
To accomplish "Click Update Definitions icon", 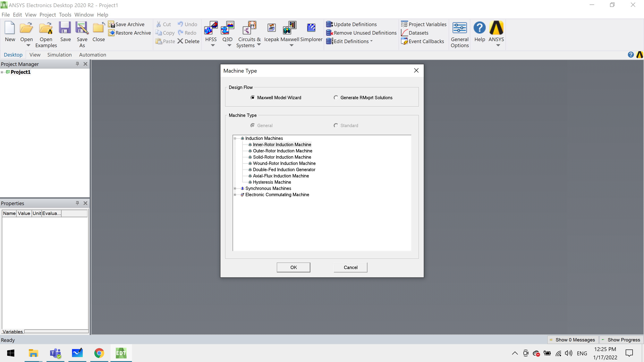I will pos(330,24).
